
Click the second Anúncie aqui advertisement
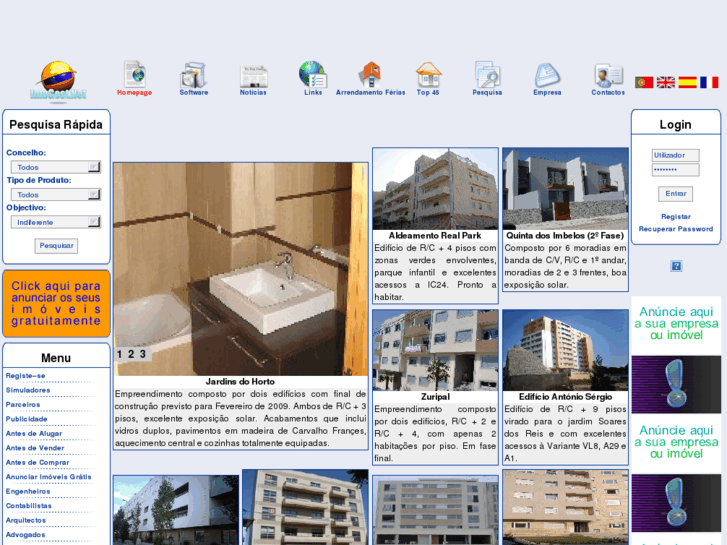(676, 473)
